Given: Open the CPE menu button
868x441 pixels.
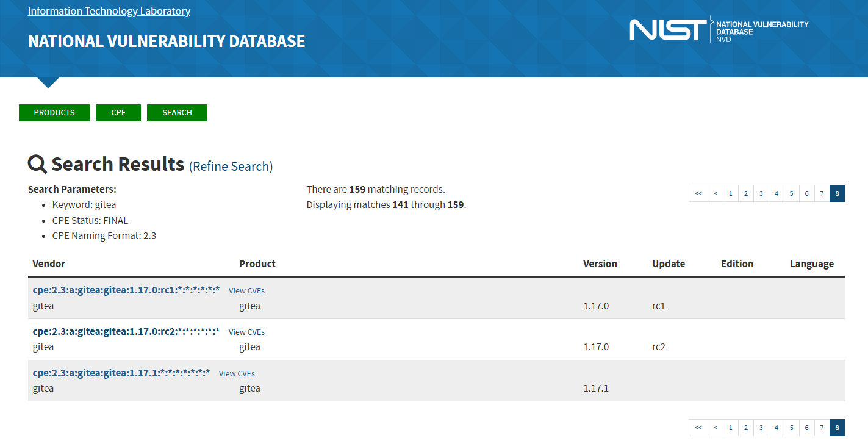Looking at the screenshot, I should tap(118, 113).
